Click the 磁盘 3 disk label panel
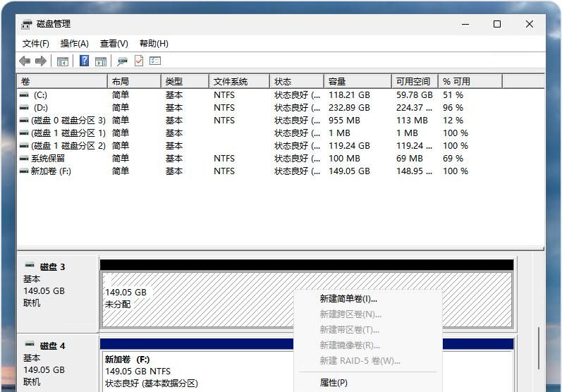Image resolution: width=562 pixels, height=392 pixels. pyautogui.click(x=59, y=293)
